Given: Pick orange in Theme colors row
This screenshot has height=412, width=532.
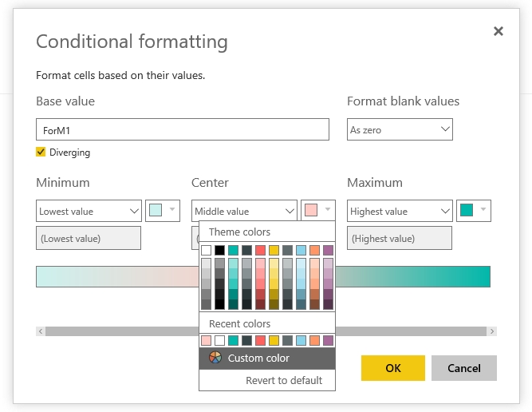Looking at the screenshot, I should [314, 251].
